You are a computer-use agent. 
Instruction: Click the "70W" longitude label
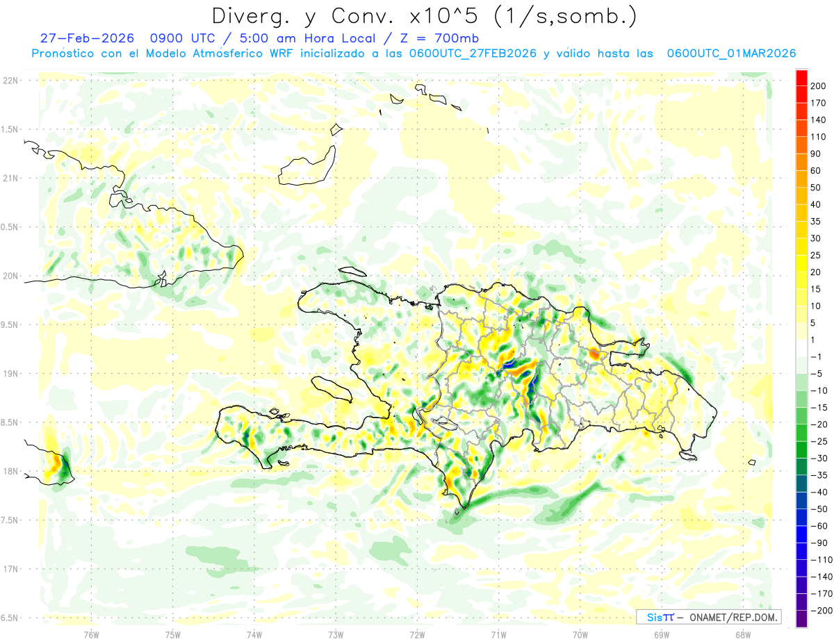point(580,634)
